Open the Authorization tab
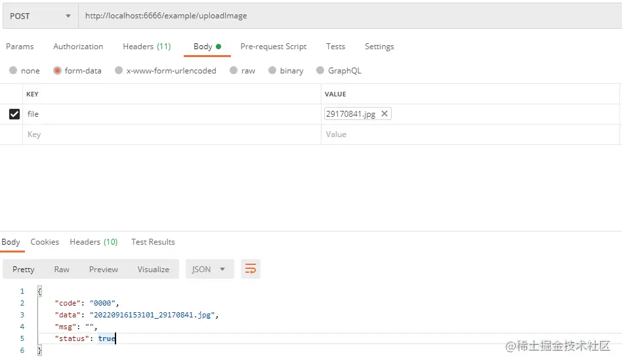 pos(78,47)
